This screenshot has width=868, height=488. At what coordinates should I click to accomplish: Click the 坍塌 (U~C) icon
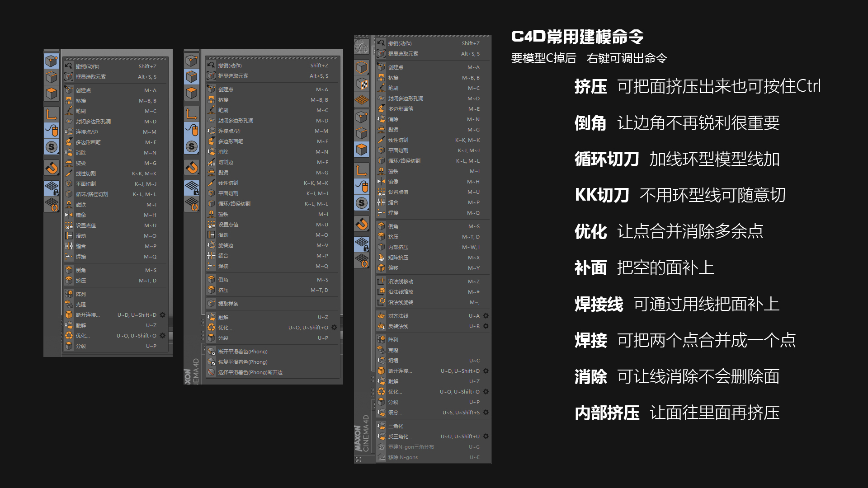[x=382, y=361]
